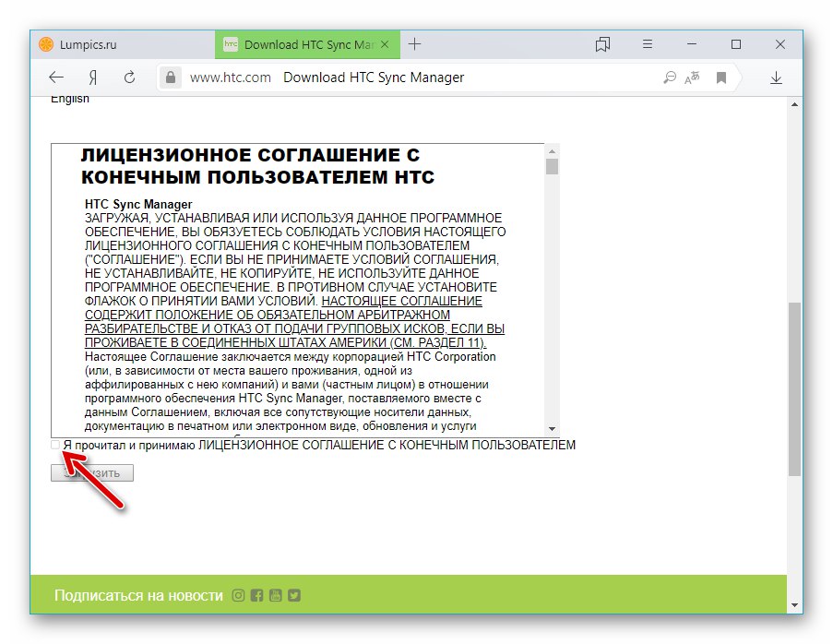Screen dimensions: 833x644
Task: Open HTC Facebook icon in footer
Action: (x=256, y=595)
